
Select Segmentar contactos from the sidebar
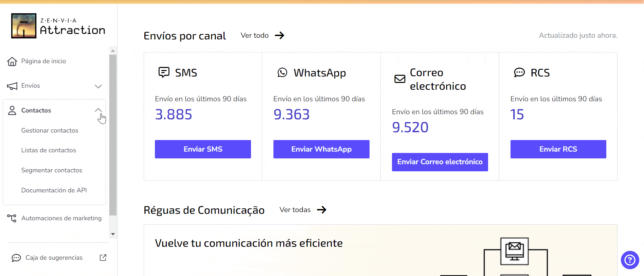(x=52, y=170)
